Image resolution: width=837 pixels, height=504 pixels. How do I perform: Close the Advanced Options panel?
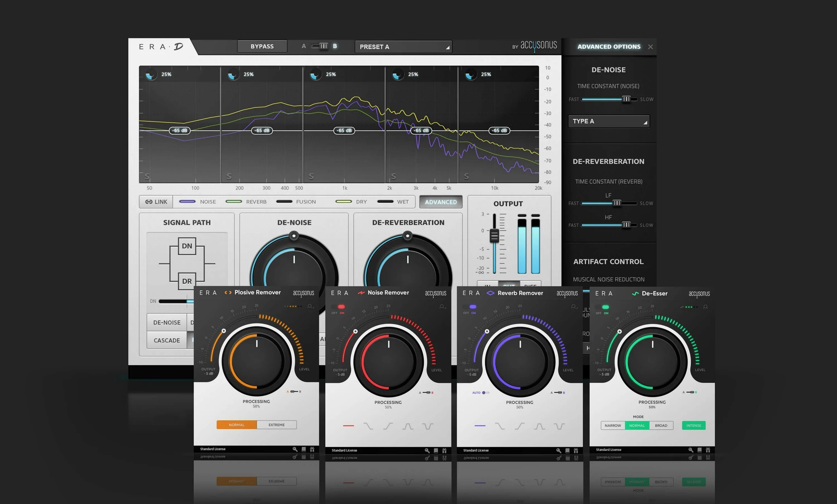(x=650, y=47)
